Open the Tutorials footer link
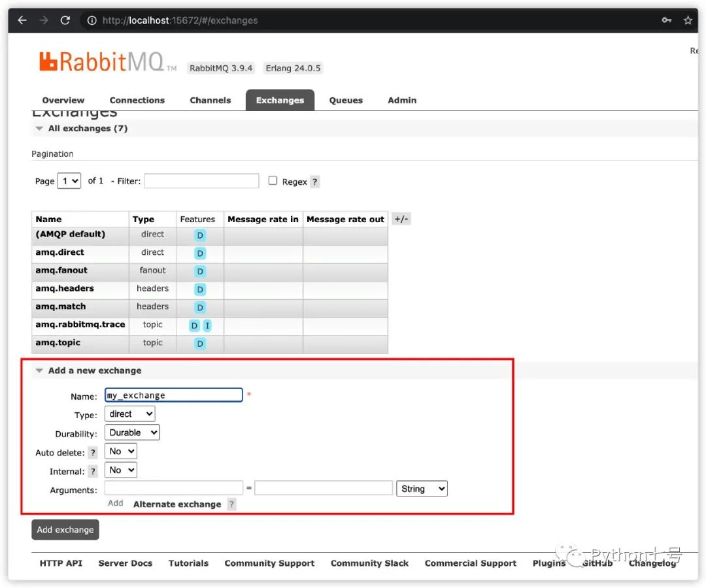 coord(188,563)
